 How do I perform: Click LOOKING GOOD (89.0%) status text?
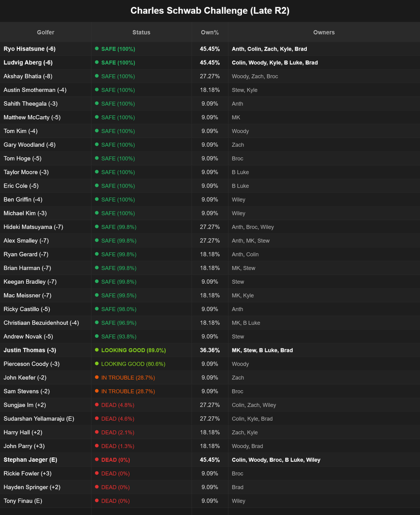click(133, 350)
